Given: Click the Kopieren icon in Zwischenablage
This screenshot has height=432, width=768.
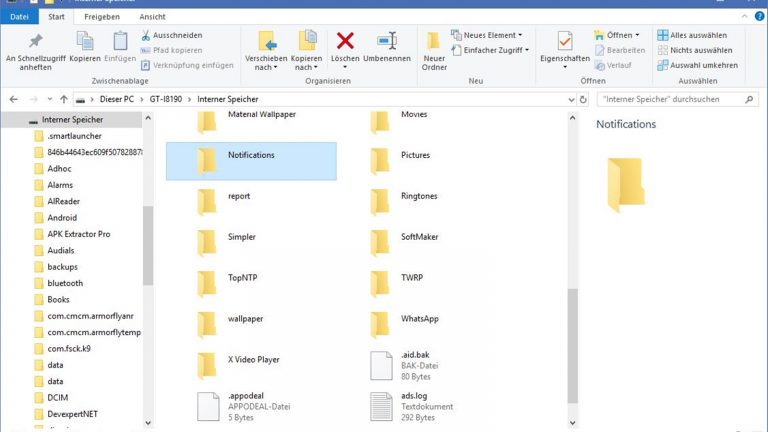Looking at the screenshot, I should point(85,40).
